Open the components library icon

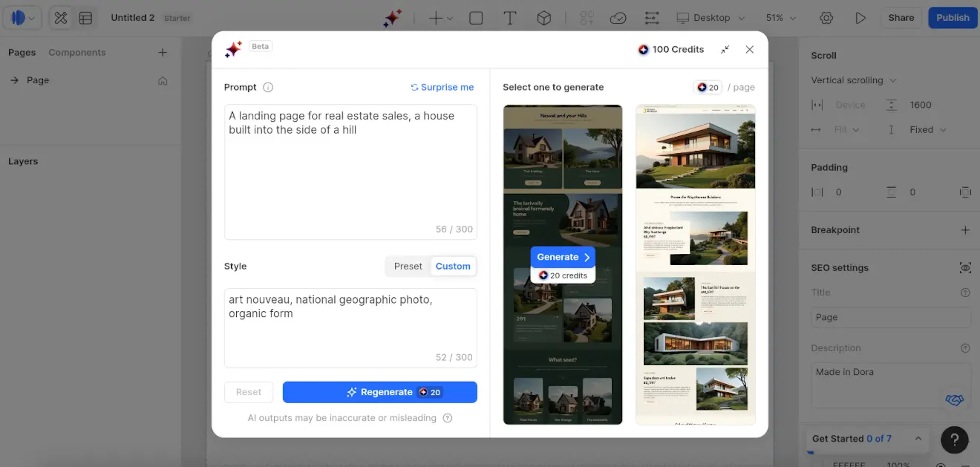click(x=587, y=18)
